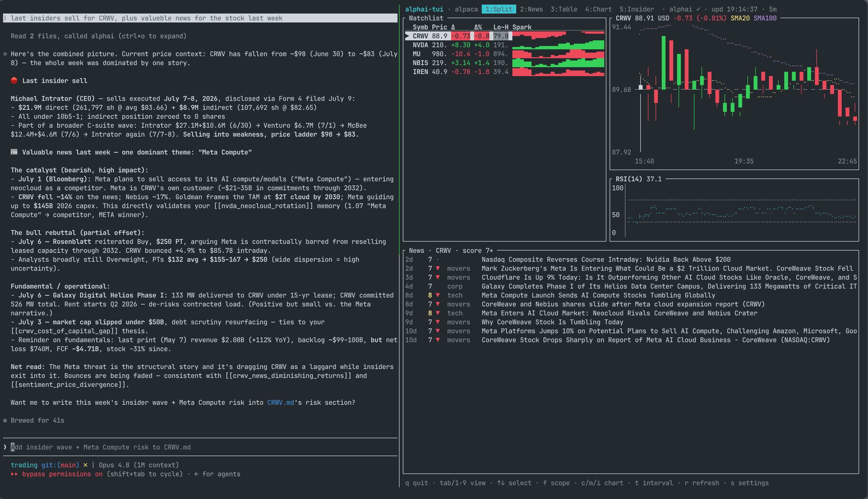Viewport: 868px width, 499px height.
Task: Switch to the 1:Split view tab
Action: tap(498, 9)
